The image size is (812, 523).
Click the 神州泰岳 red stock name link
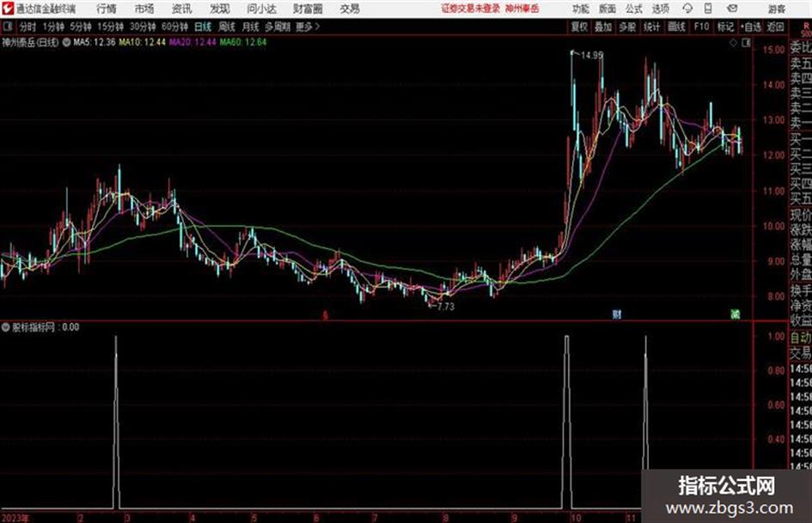click(x=522, y=9)
